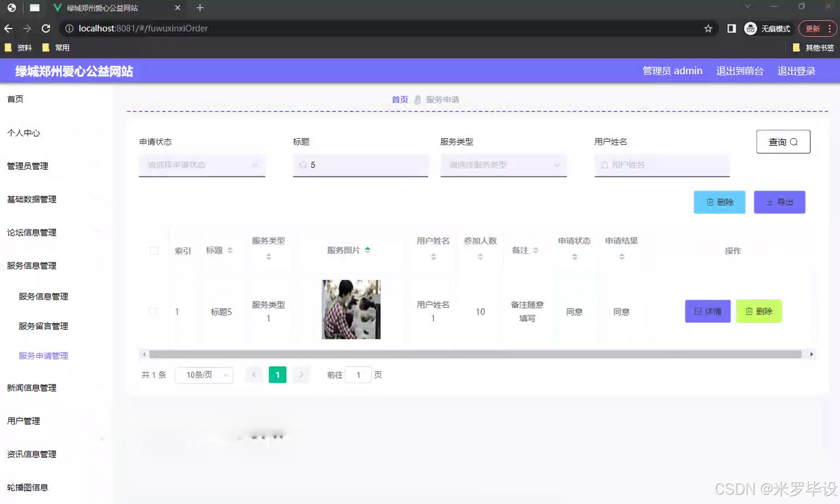The image size is (840, 504).
Task: Toggle ascending sort on the 服务图片 column
Action: [367, 247]
